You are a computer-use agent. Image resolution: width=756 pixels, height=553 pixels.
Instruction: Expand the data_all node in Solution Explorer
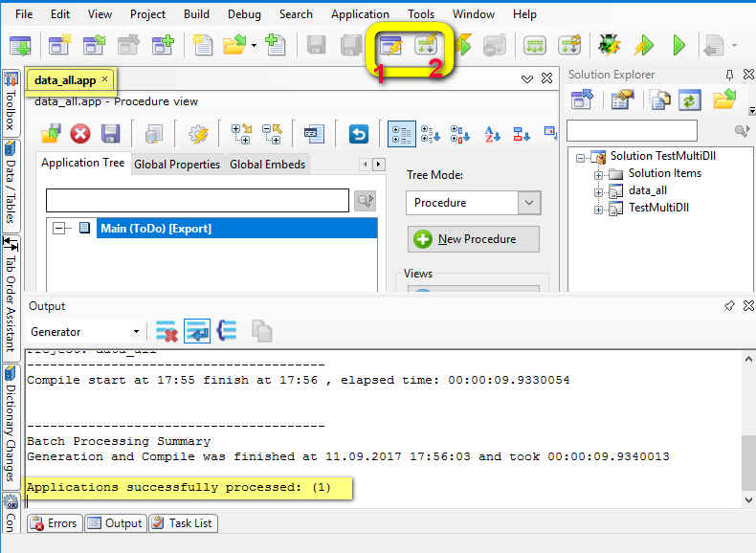click(x=599, y=190)
